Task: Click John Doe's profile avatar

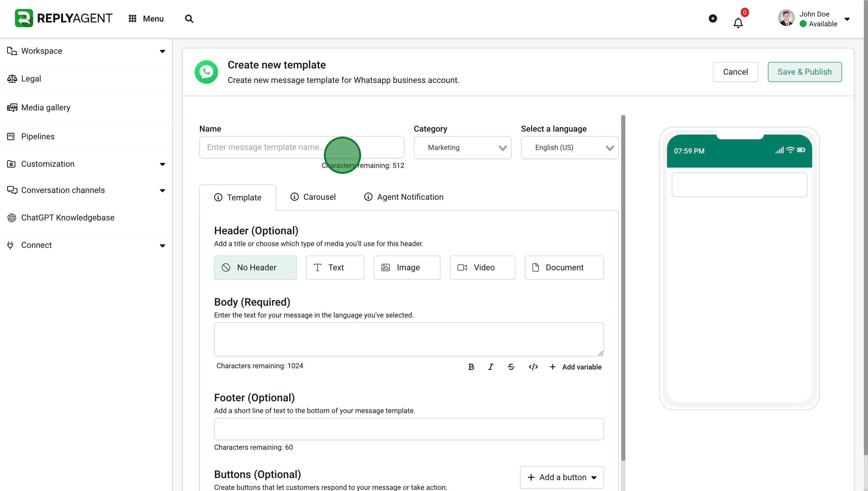Action: click(x=786, y=18)
